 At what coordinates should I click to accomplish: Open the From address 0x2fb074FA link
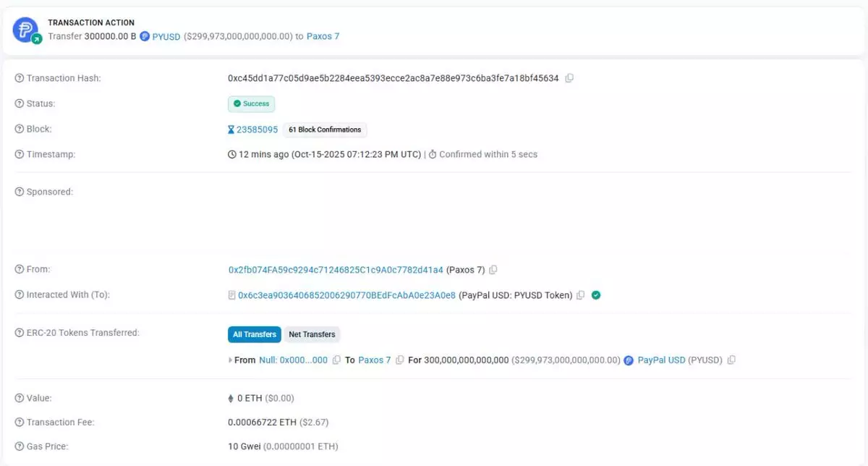[x=336, y=270]
